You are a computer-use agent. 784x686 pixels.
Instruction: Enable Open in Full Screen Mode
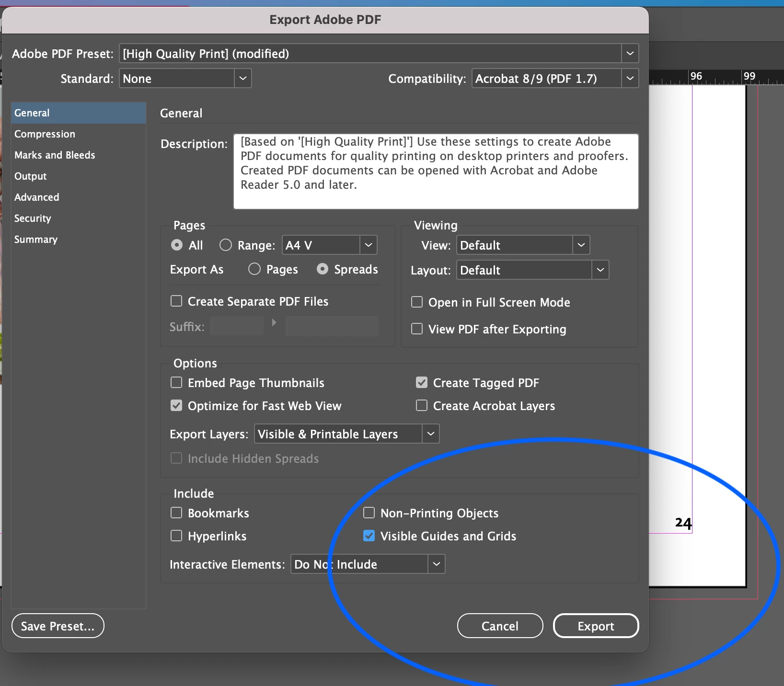click(x=417, y=302)
